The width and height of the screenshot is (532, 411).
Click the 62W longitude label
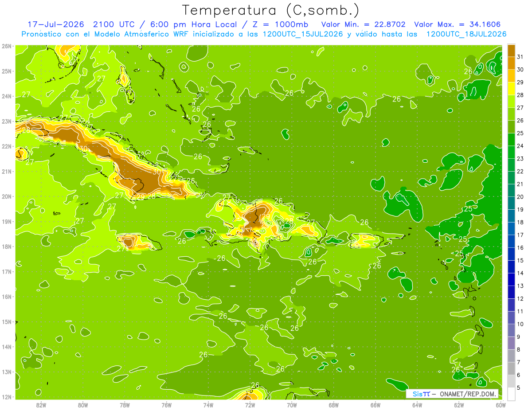tap(459, 405)
